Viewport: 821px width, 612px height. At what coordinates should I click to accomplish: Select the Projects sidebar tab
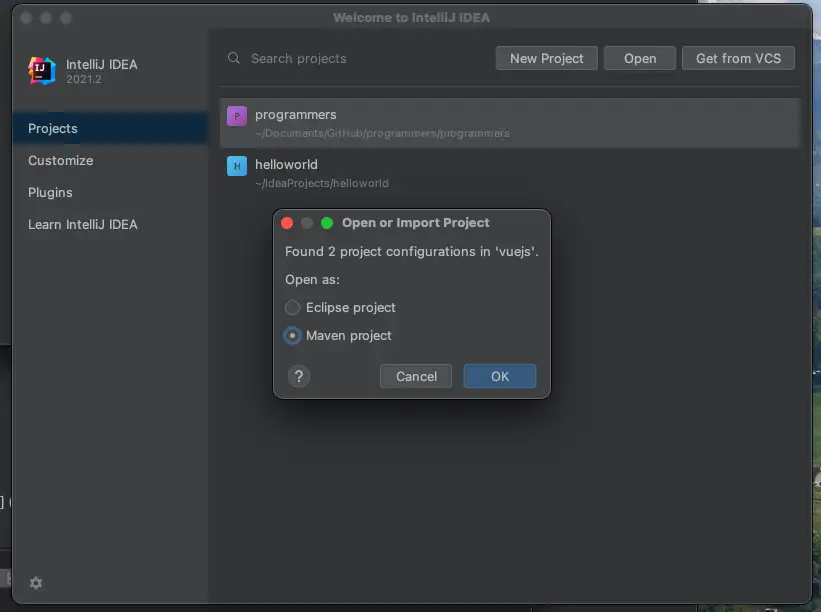pos(110,128)
